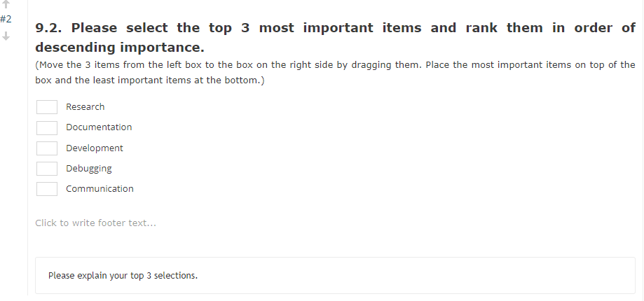The width and height of the screenshot is (644, 301).
Task: Click the move question up arrow
Action: (x=6, y=4)
